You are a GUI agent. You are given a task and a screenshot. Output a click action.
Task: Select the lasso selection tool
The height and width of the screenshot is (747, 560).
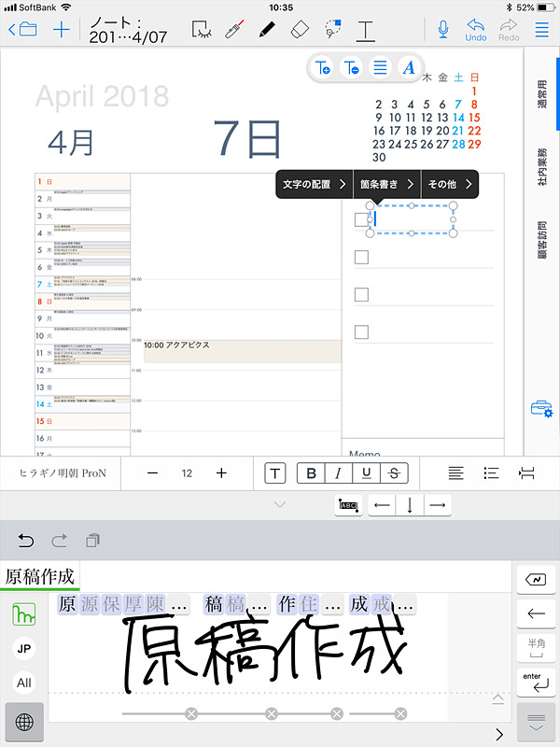(x=333, y=29)
